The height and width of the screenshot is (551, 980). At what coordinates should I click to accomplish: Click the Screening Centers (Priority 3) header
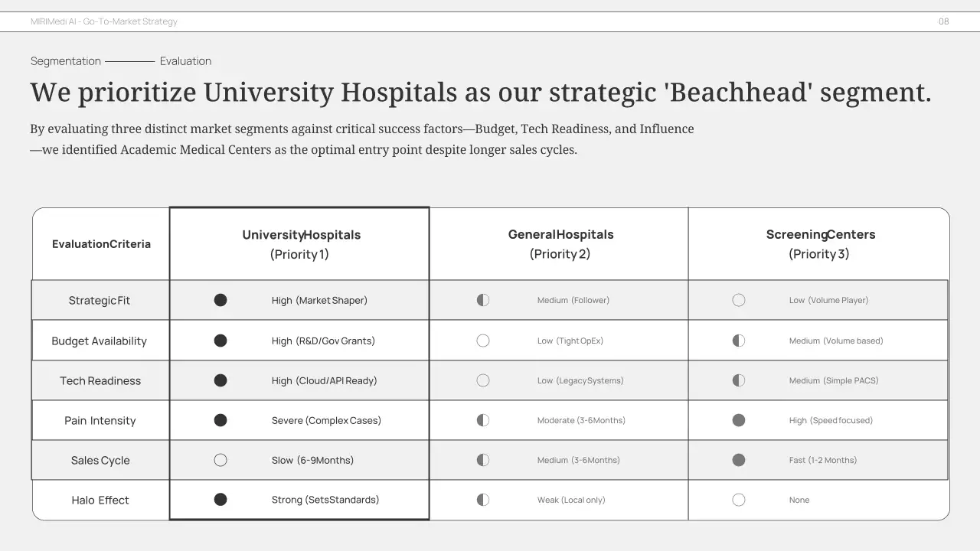pyautogui.click(x=819, y=244)
